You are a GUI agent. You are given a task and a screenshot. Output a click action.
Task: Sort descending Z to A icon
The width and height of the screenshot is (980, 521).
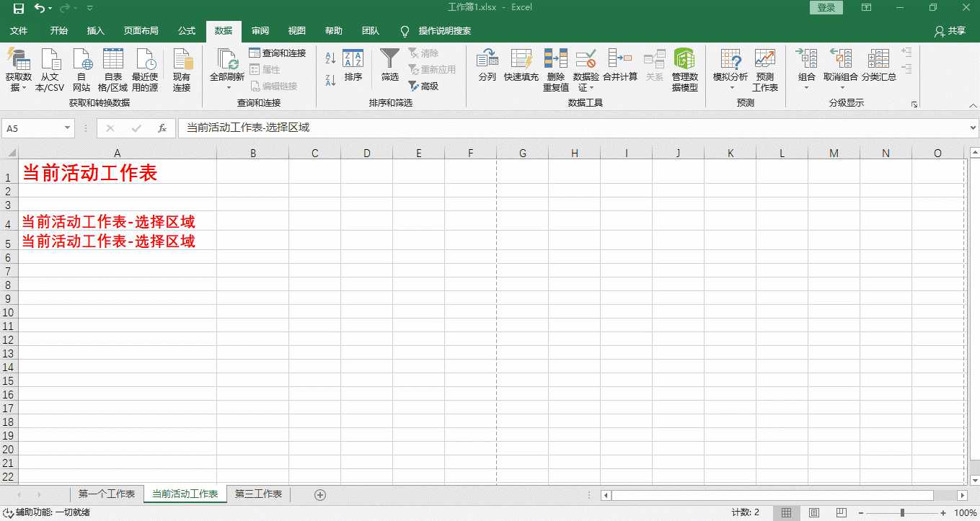point(330,80)
